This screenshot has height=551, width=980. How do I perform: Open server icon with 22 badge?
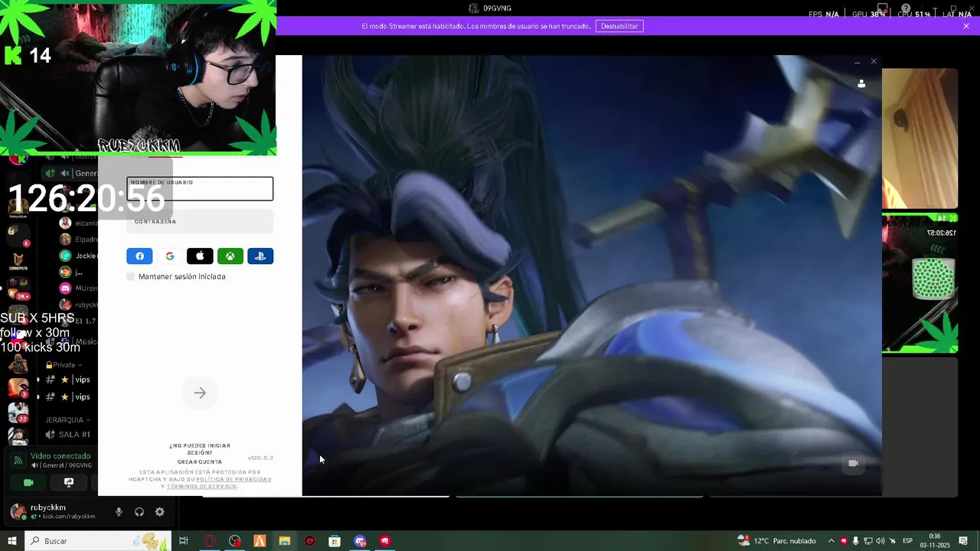click(x=18, y=412)
